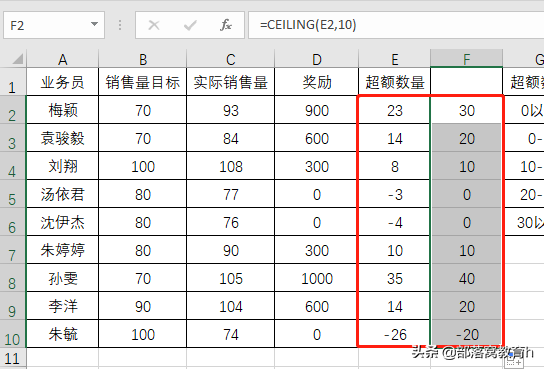
Task: Click the excess quantity cell -4
Action: point(394,222)
